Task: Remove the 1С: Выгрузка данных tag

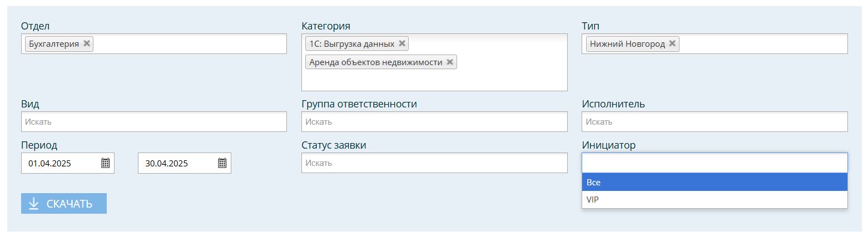Action: 402,43
